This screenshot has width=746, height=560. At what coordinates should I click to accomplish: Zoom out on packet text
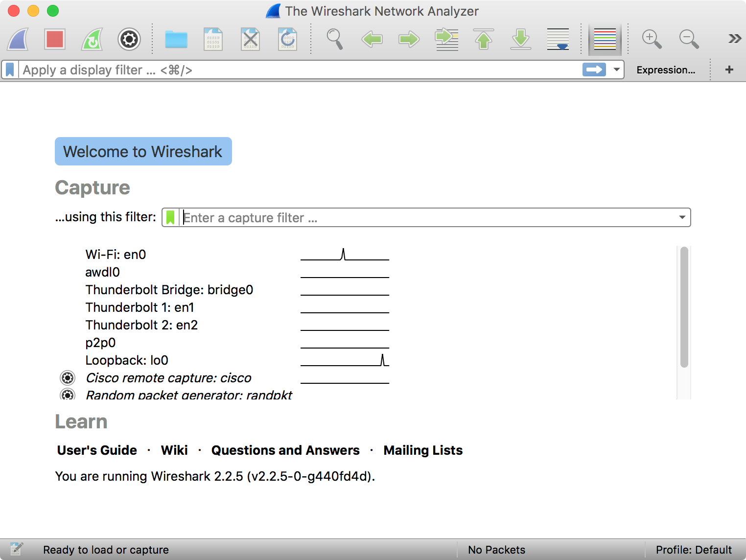click(689, 39)
